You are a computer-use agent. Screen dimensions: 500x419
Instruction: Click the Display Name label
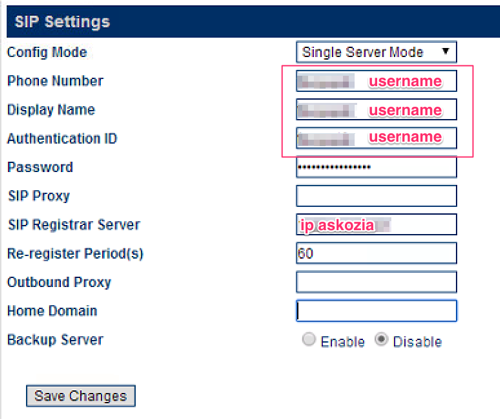pyautogui.click(x=51, y=110)
